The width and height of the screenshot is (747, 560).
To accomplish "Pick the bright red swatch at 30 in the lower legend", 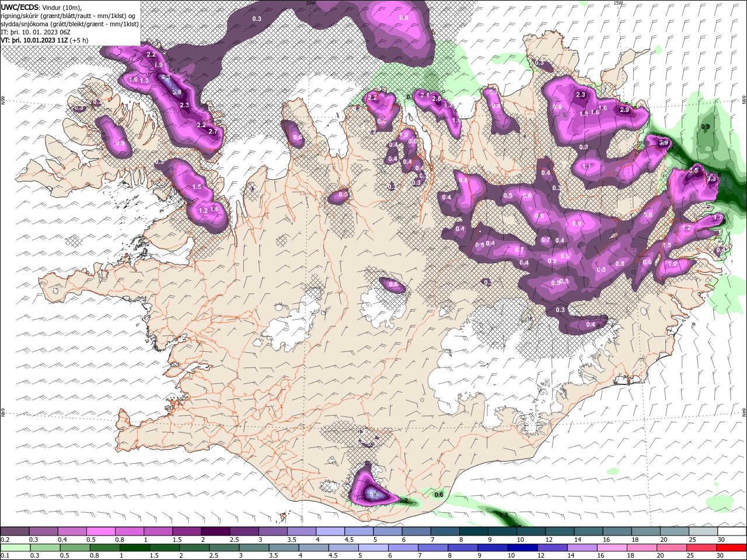I will coord(731,548).
